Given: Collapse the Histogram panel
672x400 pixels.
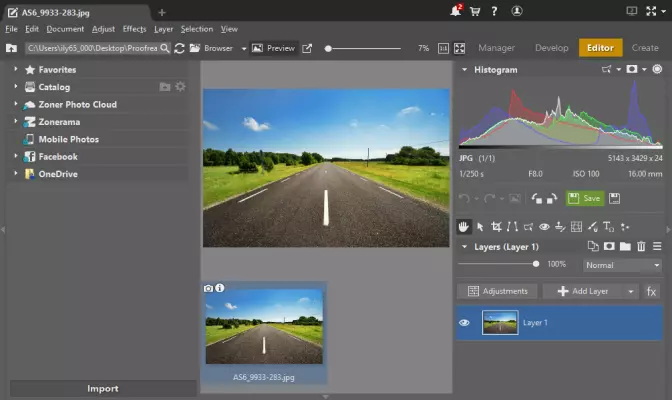Looking at the screenshot, I should click(464, 70).
